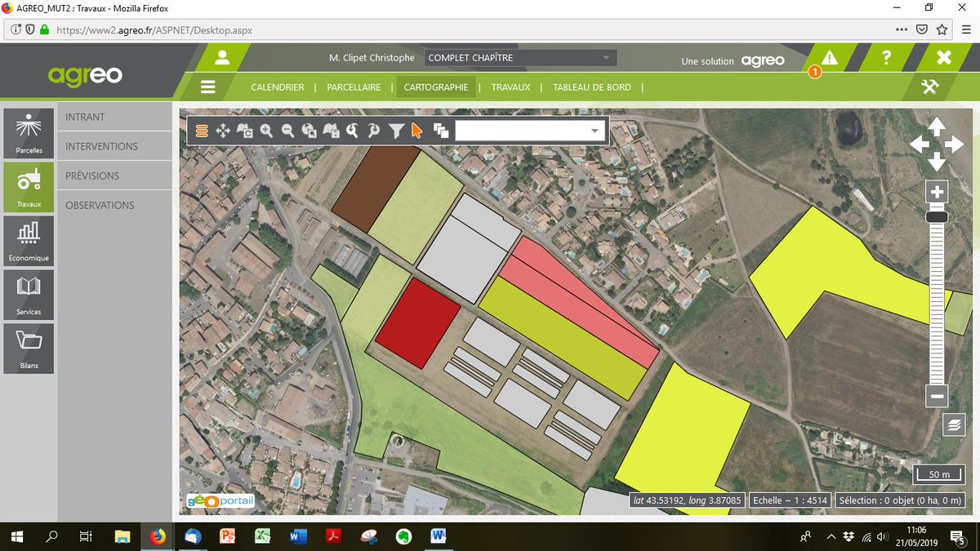
Task: Click the save map view tool
Action: point(332,131)
